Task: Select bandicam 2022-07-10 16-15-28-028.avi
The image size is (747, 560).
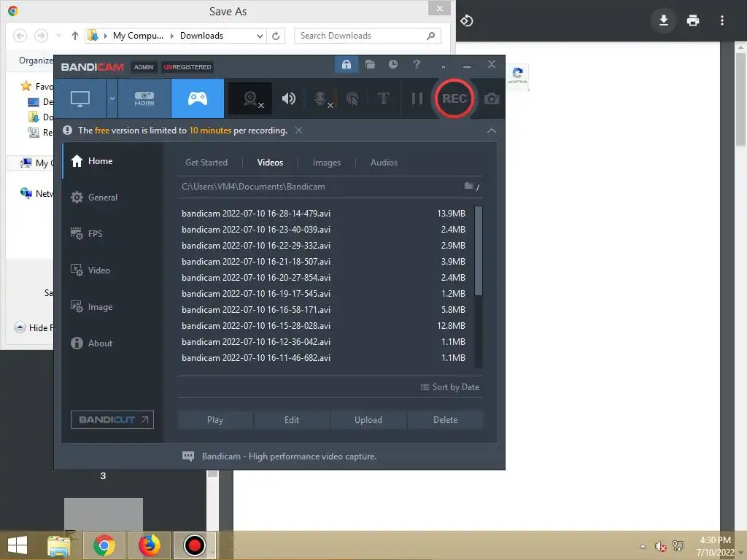Action: click(x=324, y=326)
